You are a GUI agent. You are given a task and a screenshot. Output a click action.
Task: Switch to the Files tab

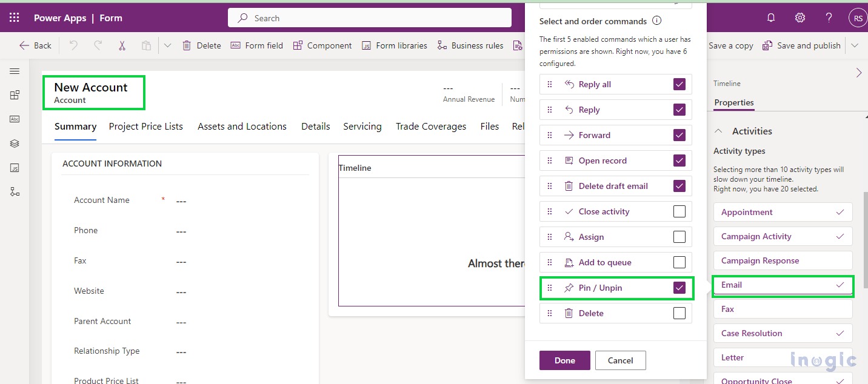pos(490,127)
